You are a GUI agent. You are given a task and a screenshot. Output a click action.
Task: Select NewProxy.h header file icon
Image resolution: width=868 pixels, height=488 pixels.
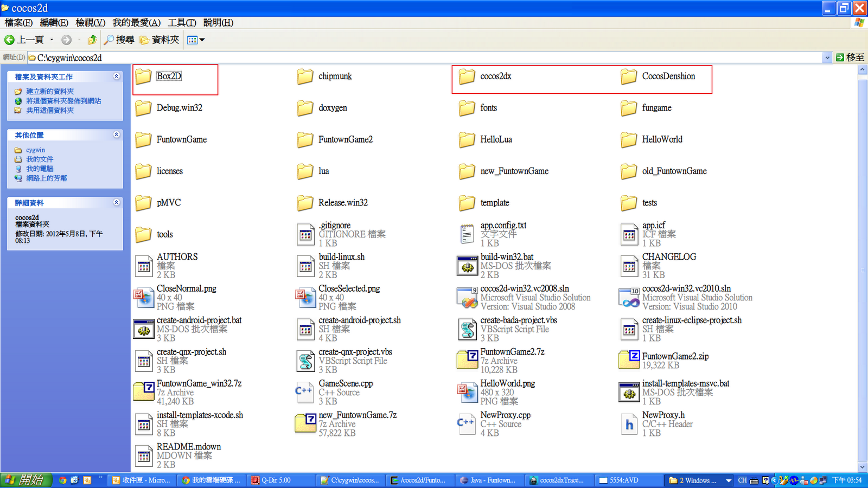[629, 423]
